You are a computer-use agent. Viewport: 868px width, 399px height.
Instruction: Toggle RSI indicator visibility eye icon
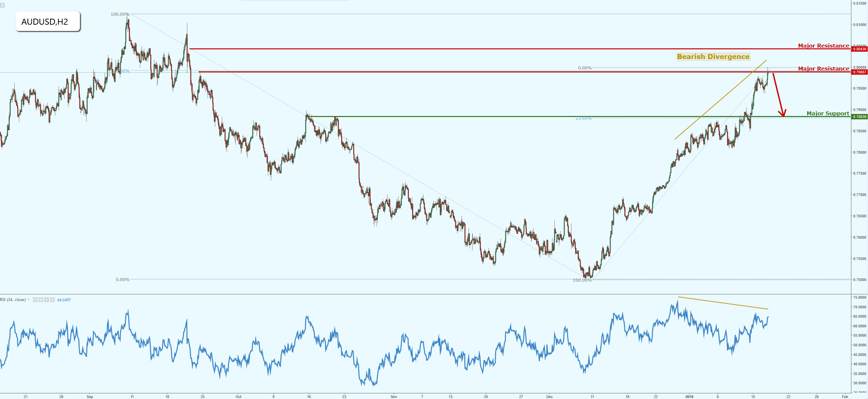click(x=35, y=300)
